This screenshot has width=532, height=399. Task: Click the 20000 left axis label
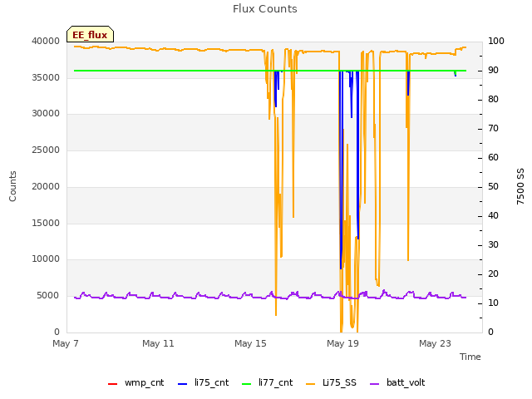(46, 186)
